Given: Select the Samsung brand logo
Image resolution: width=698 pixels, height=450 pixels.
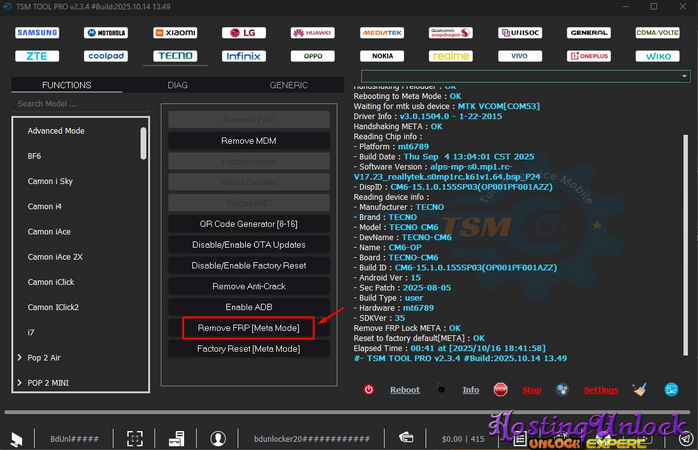Looking at the screenshot, I should (x=37, y=33).
